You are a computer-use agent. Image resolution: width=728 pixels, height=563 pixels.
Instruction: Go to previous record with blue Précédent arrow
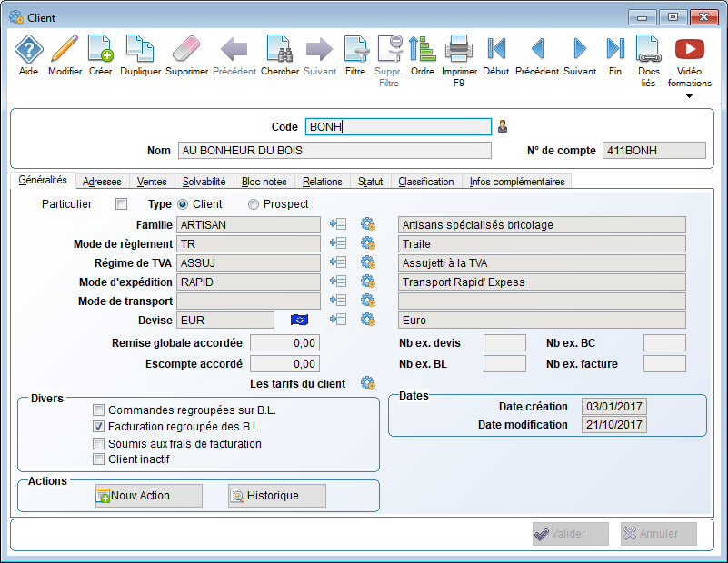537,49
